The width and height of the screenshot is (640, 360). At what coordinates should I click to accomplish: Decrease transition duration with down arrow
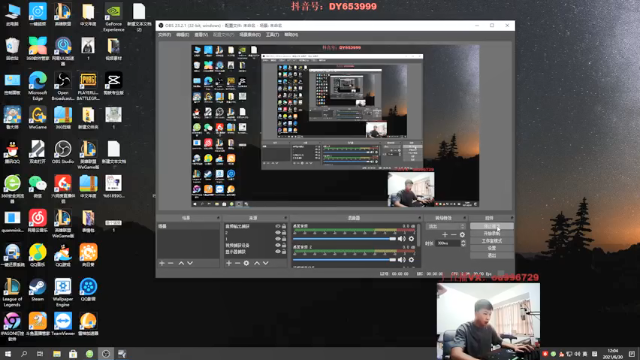(x=463, y=245)
